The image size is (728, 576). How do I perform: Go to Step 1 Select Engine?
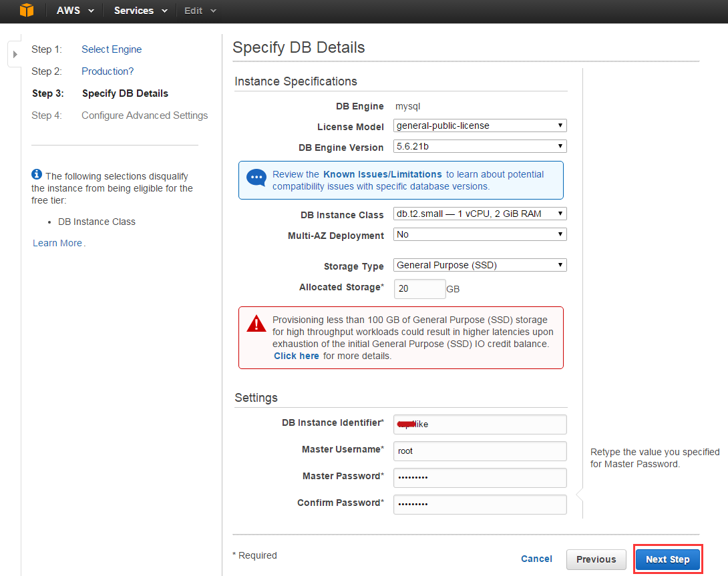click(x=112, y=49)
